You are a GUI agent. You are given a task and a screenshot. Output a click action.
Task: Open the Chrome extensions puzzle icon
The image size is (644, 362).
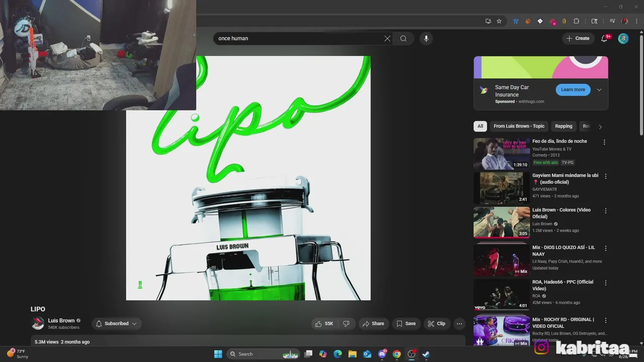pyautogui.click(x=577, y=21)
